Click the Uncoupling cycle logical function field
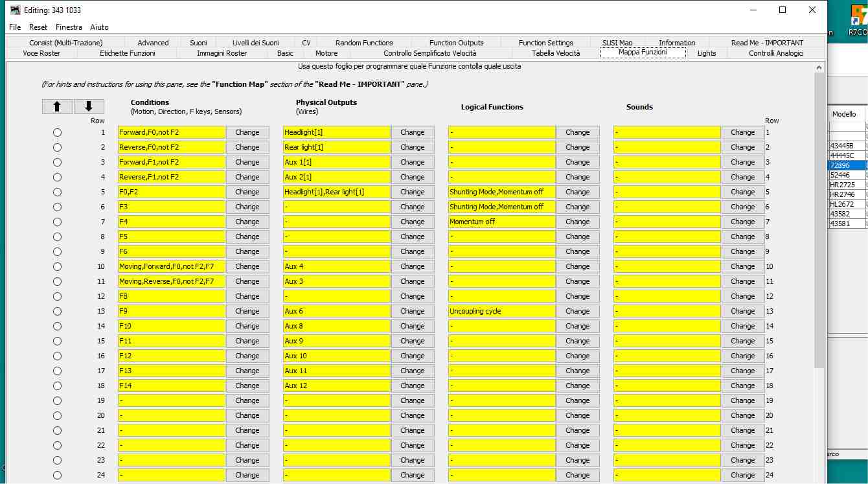Viewport: 868px width, 484px height. [x=501, y=311]
